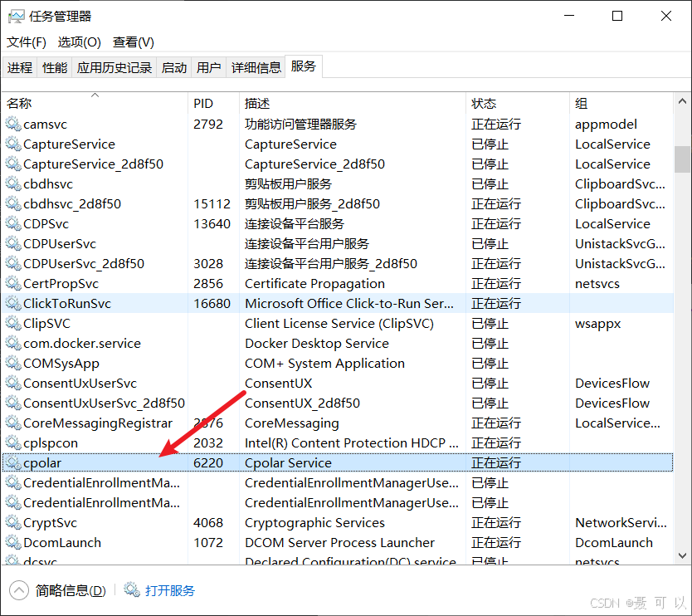The height and width of the screenshot is (616, 692).
Task: Select the CaptureService row name
Action: click(70, 144)
